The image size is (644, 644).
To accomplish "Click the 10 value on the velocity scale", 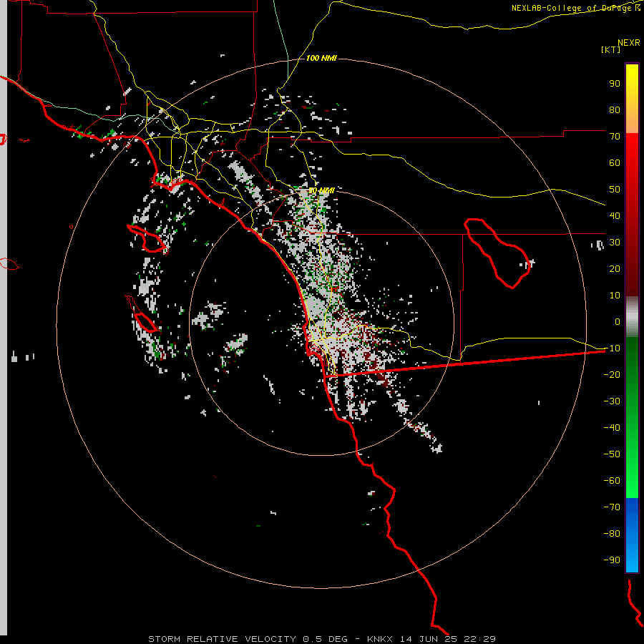I will coord(615,296).
